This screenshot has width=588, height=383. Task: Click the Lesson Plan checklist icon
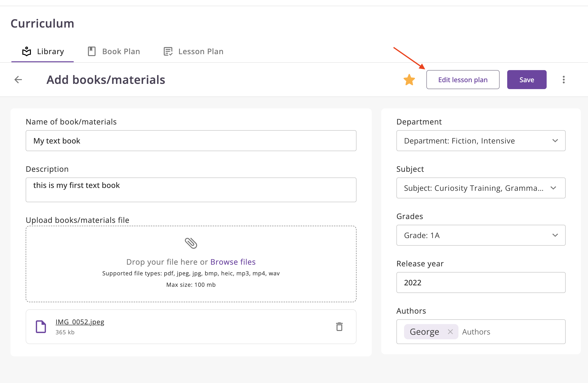click(168, 51)
